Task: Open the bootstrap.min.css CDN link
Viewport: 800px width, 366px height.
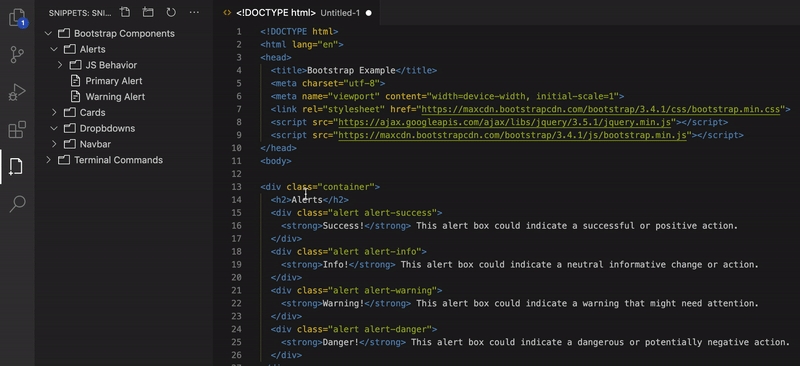Action: click(601, 109)
